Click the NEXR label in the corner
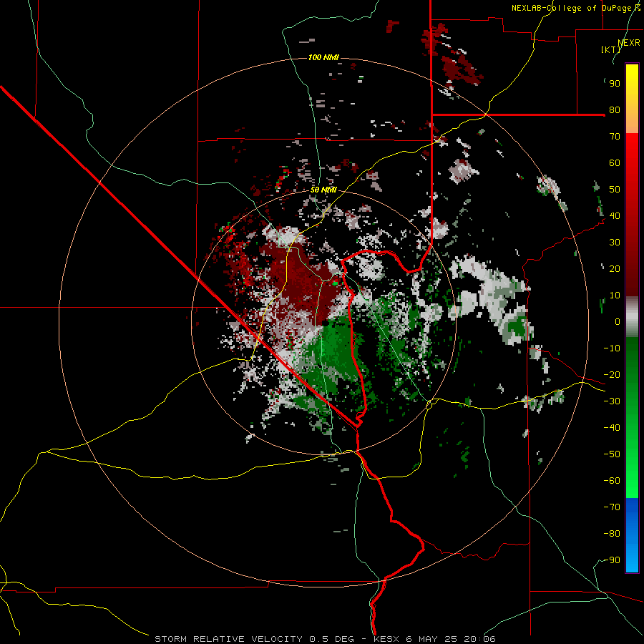Image resolution: width=644 pixels, height=644 pixels. point(629,43)
